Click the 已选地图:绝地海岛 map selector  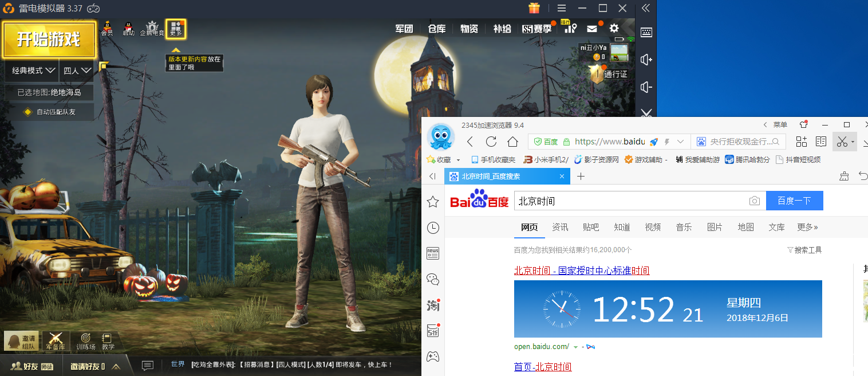click(49, 92)
